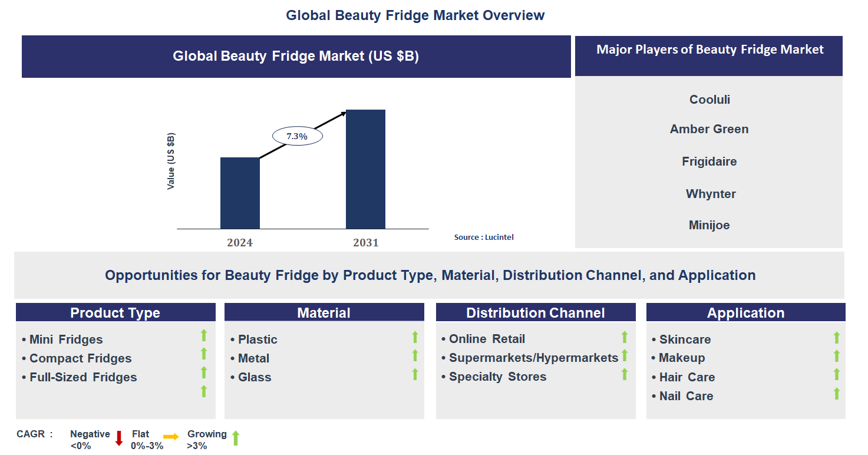This screenshot has width=868, height=455.
Task: Click the growth arrow next to Plastic material
Action: tap(415, 336)
